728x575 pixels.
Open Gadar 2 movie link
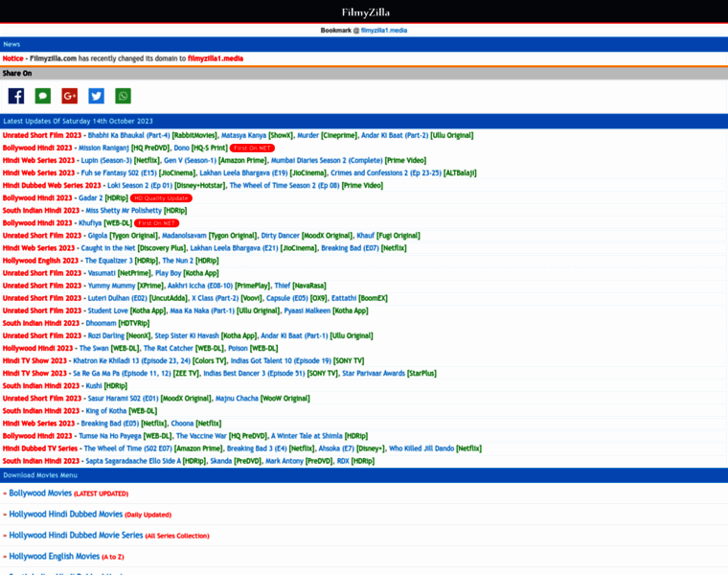click(x=91, y=197)
